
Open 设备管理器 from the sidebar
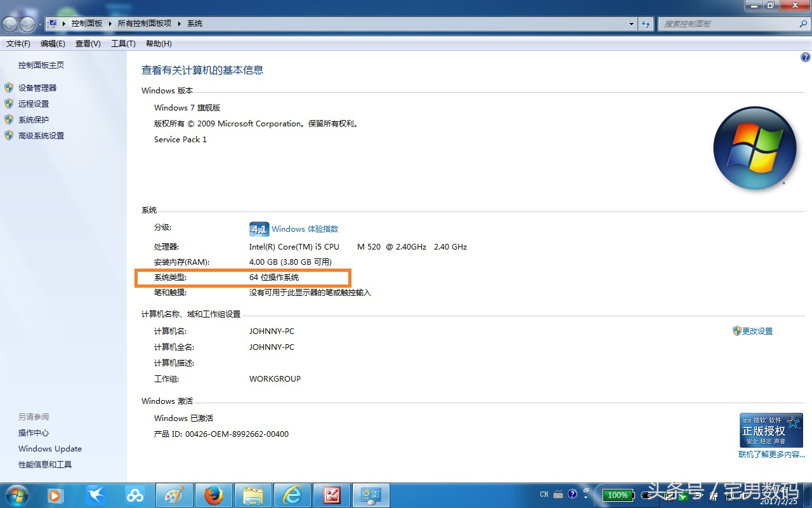point(36,87)
